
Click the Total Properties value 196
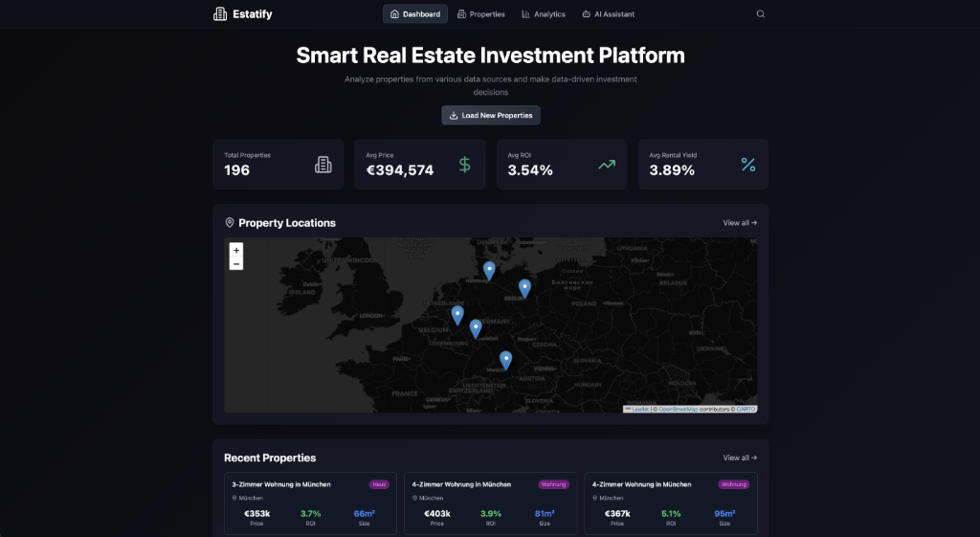click(237, 170)
